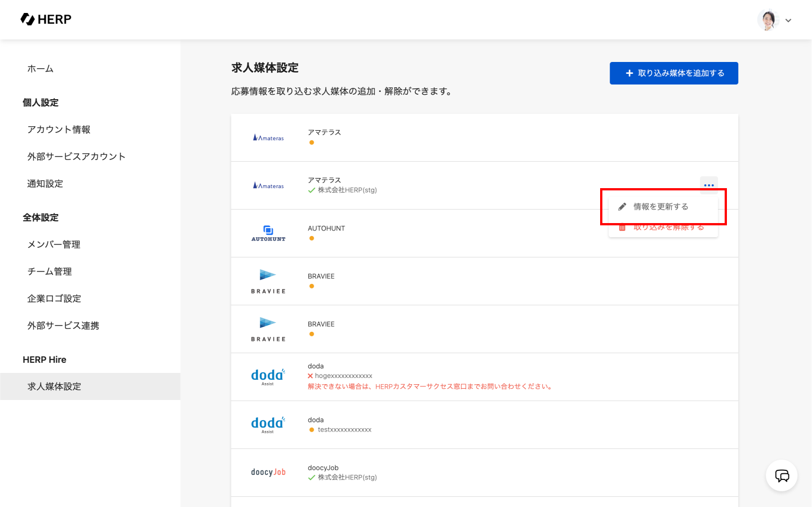Click the AUTOHUNT media name text

tap(326, 228)
